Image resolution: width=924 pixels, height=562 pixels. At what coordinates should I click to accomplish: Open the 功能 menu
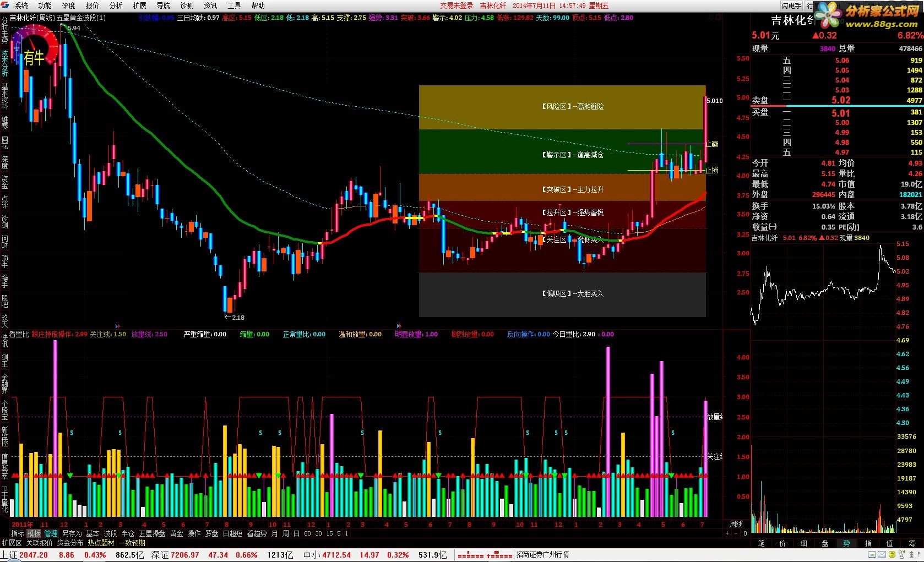(x=45, y=6)
